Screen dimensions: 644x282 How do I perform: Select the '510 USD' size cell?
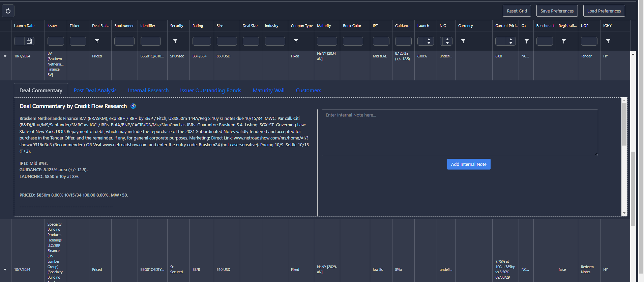(x=224, y=270)
